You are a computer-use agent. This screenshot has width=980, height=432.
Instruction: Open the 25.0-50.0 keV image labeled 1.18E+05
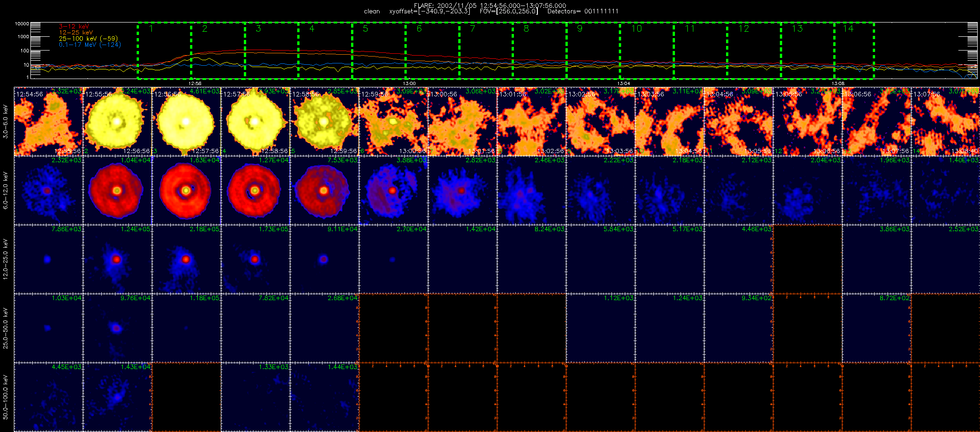pos(186,328)
